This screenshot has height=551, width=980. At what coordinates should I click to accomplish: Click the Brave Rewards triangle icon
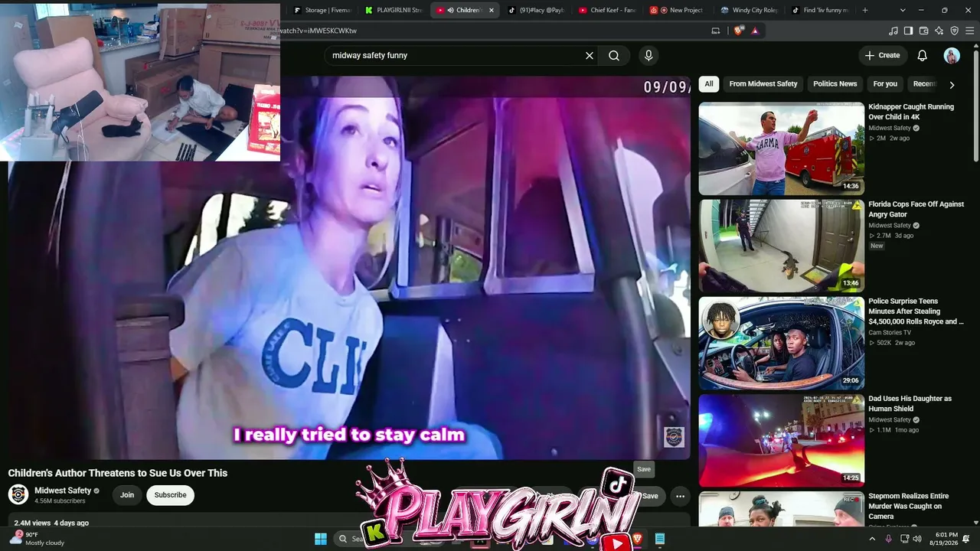coord(755,31)
